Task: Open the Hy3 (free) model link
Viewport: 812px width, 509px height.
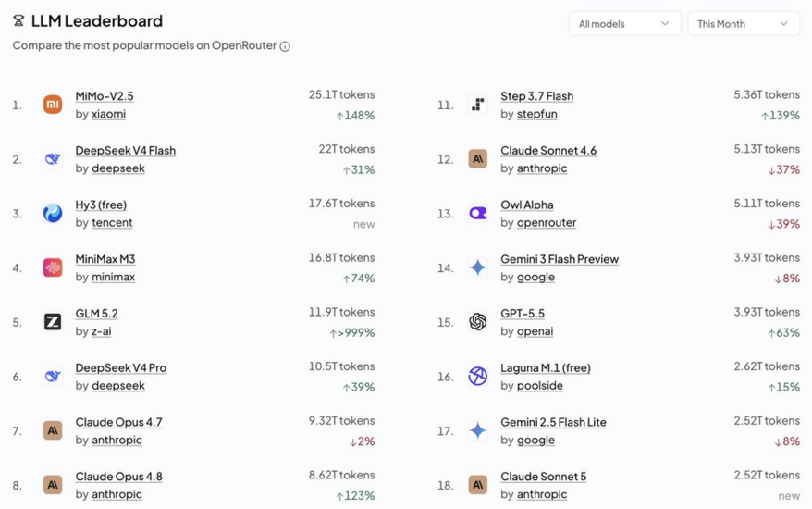Action: (x=101, y=205)
